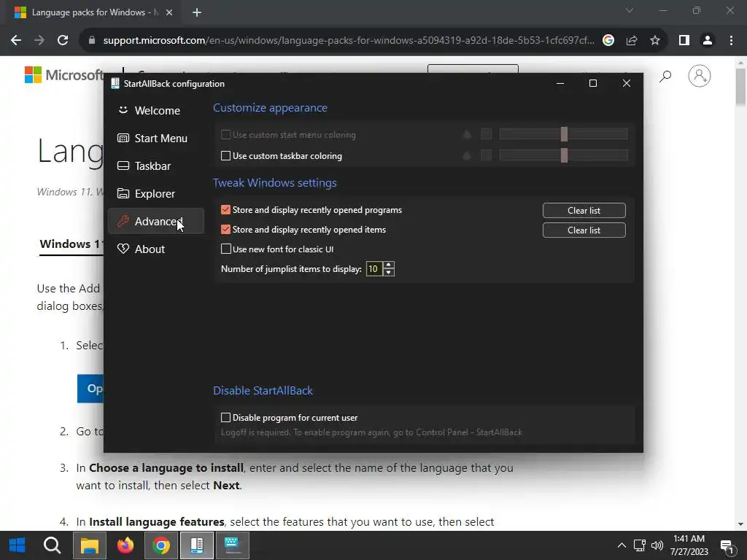Close the Language packs for Windows tab
747x560 pixels.
(x=169, y=12)
